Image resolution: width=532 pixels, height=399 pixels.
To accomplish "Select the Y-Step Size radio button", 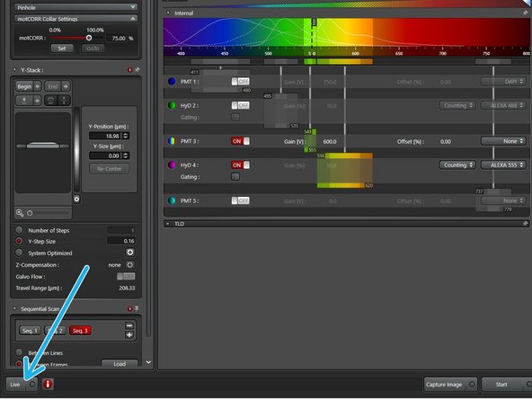I will [19, 241].
